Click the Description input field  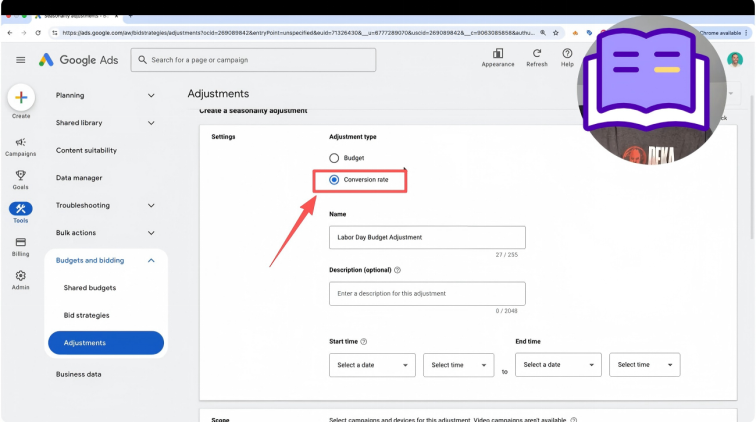coord(427,294)
